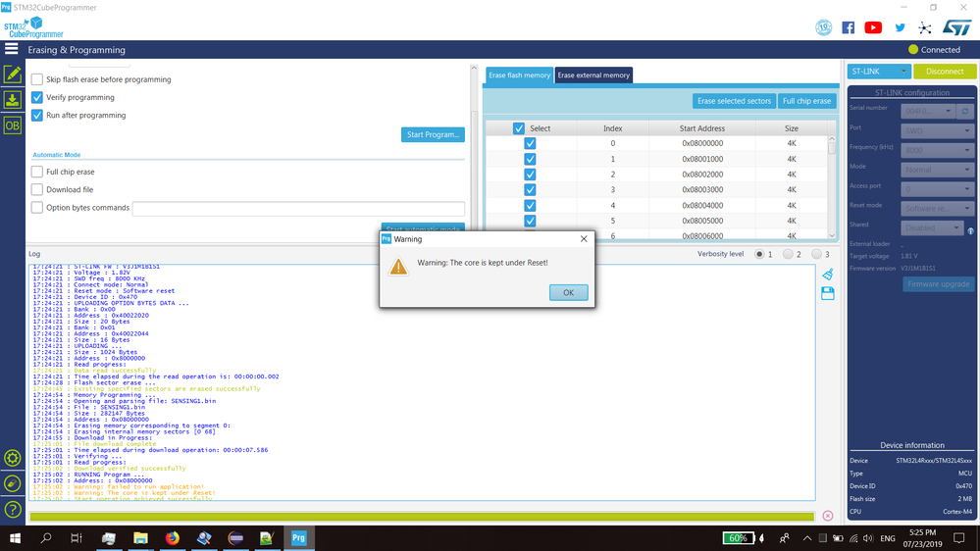Open Windows Start menu

15,538
